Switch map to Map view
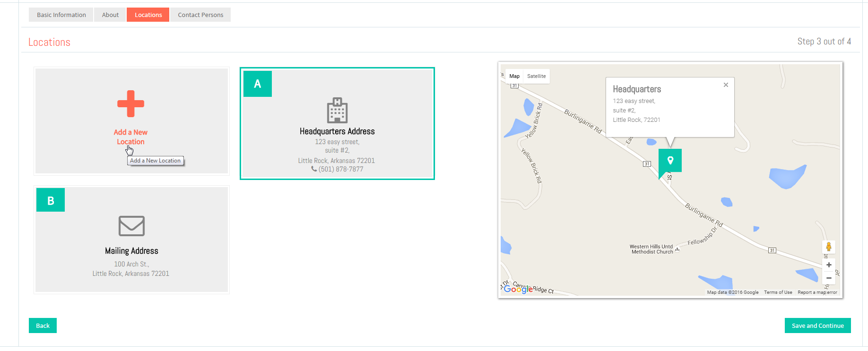868x351 pixels. point(514,76)
